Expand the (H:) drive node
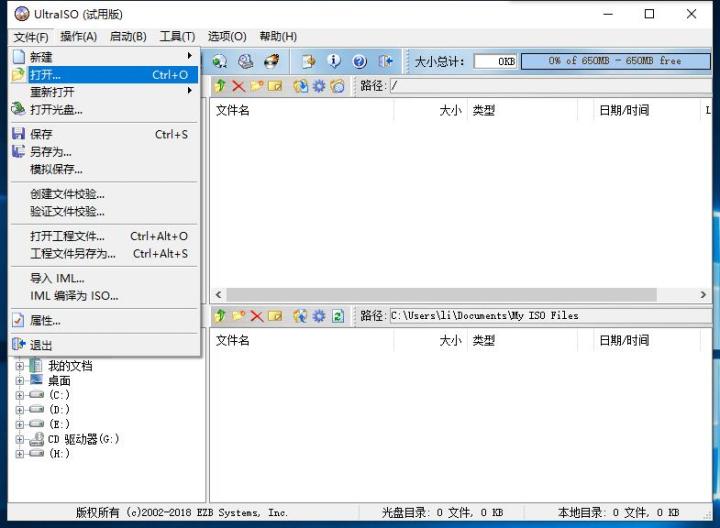This screenshot has width=720, height=528. point(20,454)
